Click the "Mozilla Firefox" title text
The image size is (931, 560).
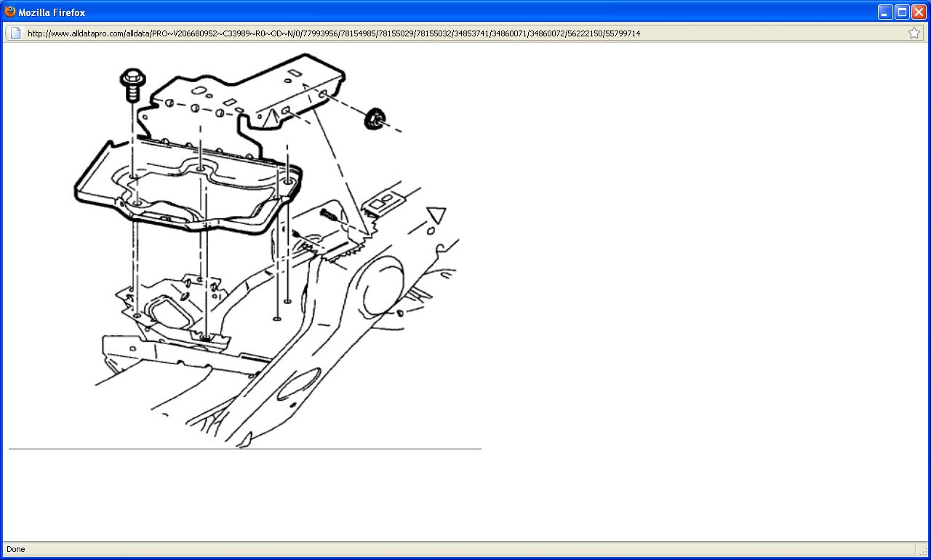point(52,12)
